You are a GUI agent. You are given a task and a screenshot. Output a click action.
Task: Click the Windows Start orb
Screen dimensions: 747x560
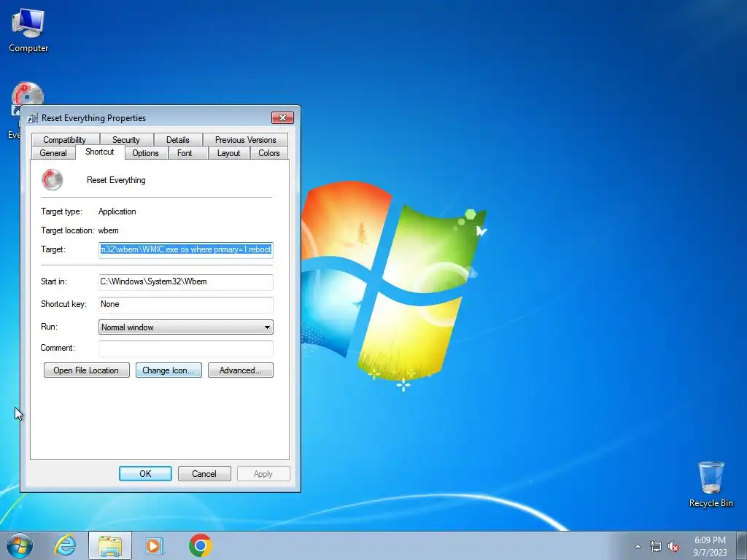coord(20,545)
